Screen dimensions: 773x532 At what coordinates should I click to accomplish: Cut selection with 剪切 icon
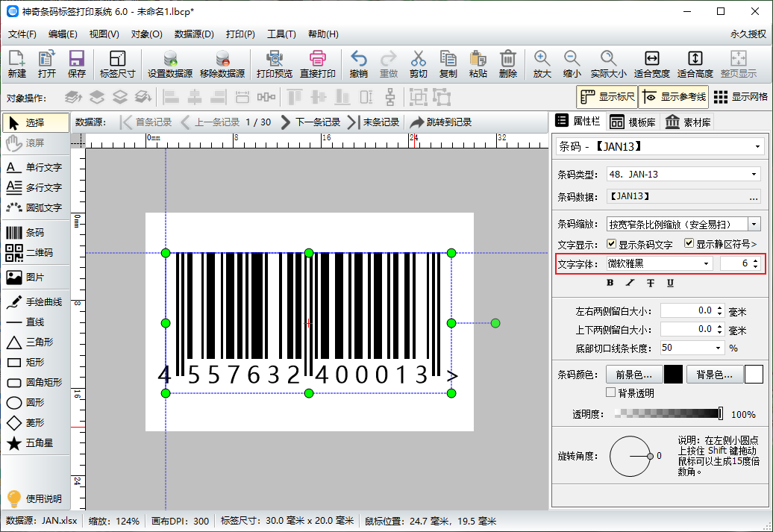point(418,63)
